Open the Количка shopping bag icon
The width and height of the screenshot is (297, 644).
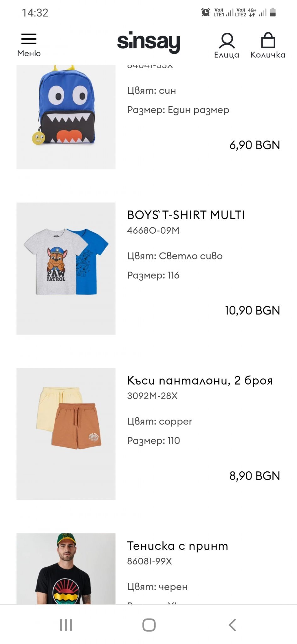point(268,41)
